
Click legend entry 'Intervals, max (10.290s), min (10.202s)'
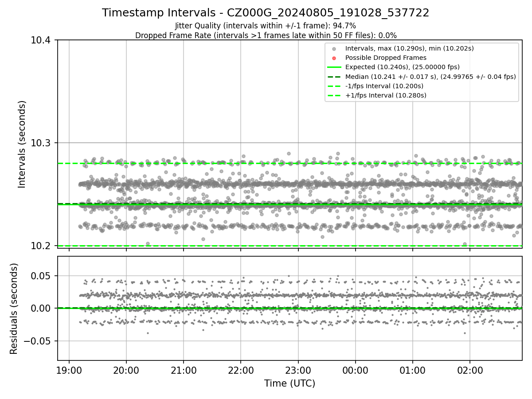pyautogui.click(x=411, y=48)
